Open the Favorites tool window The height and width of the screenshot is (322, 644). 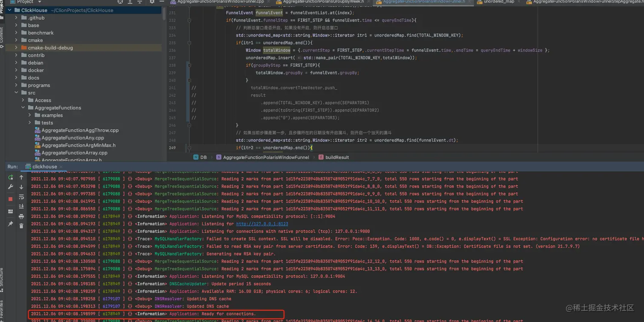[2, 310]
